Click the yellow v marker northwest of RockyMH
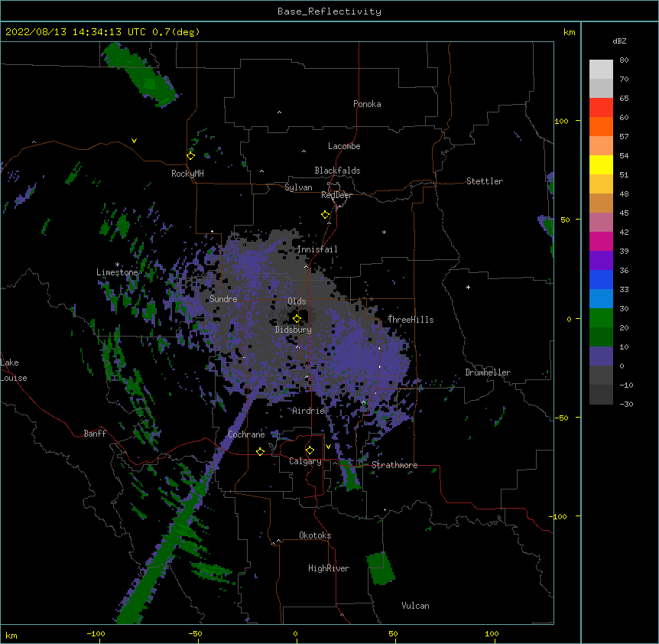Image resolution: width=659 pixels, height=644 pixels. 134,141
